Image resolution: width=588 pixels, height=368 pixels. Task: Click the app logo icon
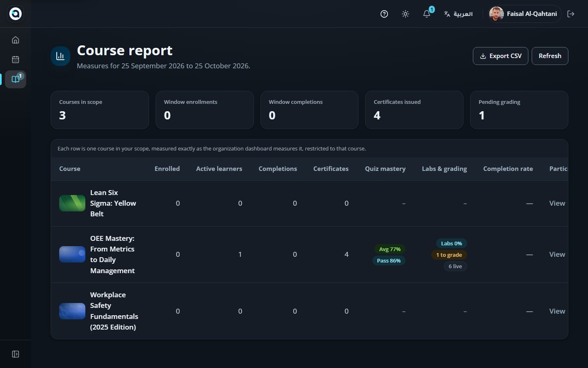click(16, 14)
